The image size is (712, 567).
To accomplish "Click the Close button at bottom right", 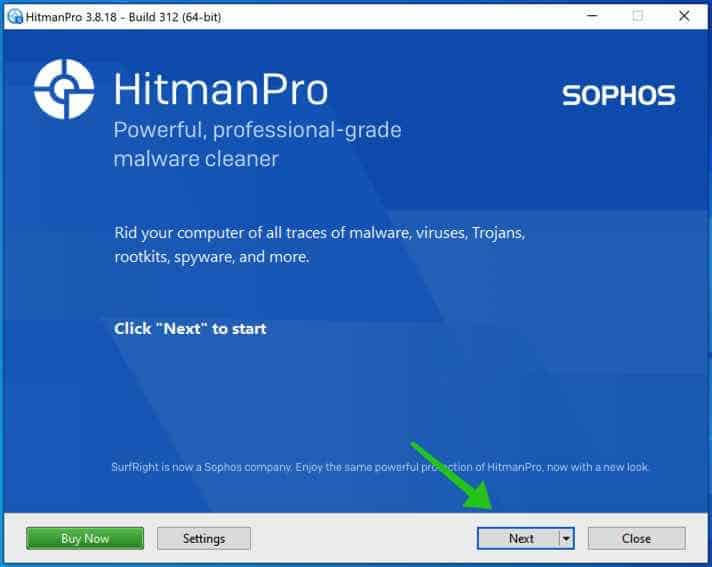I will click(x=637, y=538).
